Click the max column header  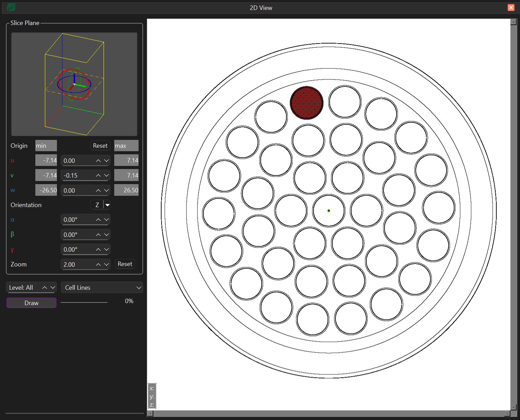click(x=126, y=146)
